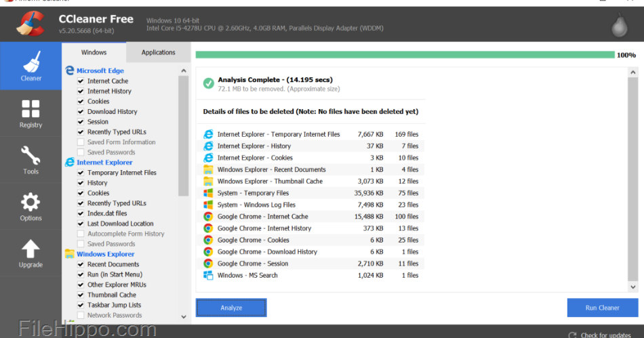Screen dimensions: 644x338
Task: Click the Microsoft Edge group icon
Action: click(70, 70)
